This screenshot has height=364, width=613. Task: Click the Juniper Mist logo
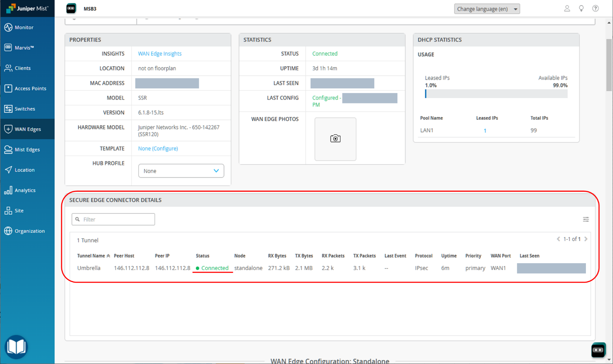coord(27,8)
